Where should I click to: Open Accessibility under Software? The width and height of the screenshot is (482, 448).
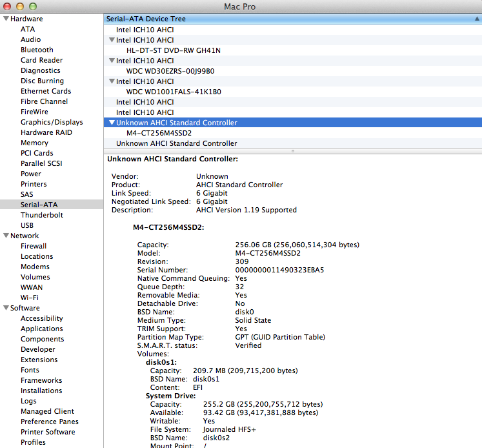[41, 318]
